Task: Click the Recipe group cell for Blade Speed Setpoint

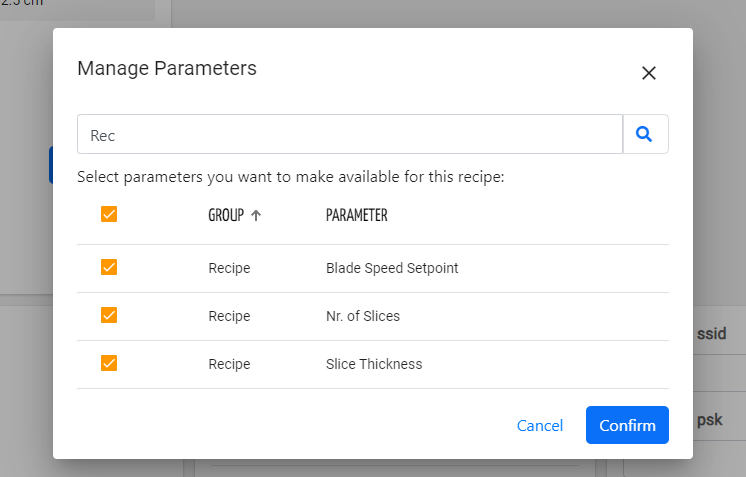Action: [x=229, y=268]
